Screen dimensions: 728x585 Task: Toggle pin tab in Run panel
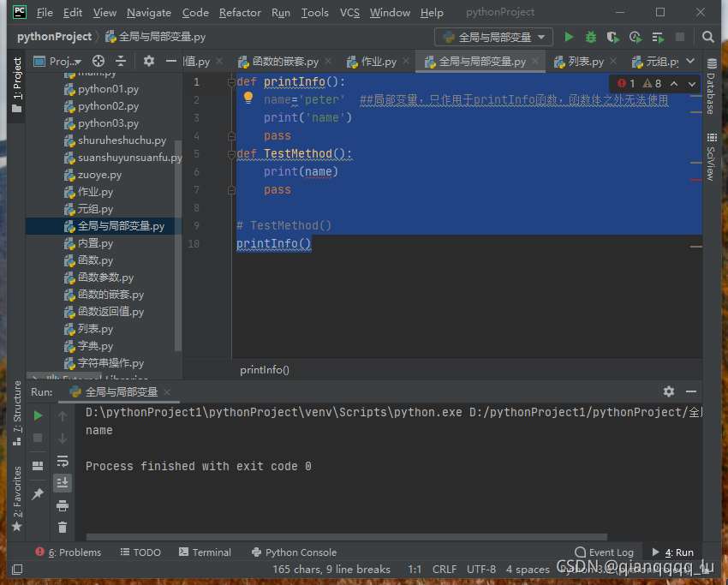pos(38,494)
